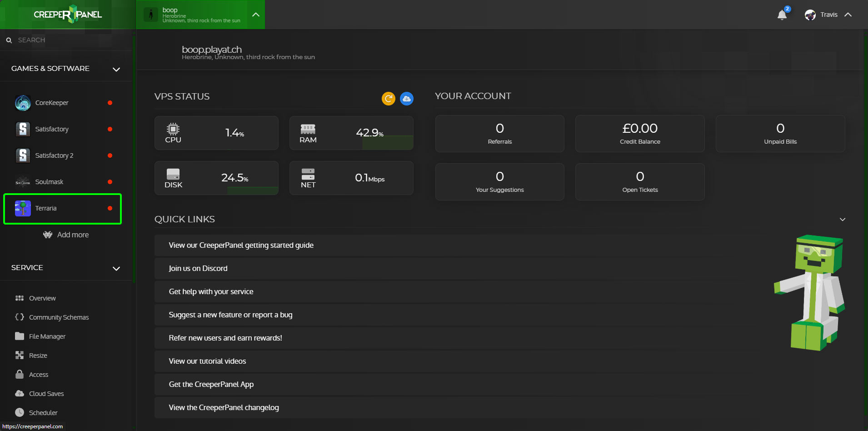Collapse the Quick Links section
The width and height of the screenshot is (868, 431).
point(843,219)
